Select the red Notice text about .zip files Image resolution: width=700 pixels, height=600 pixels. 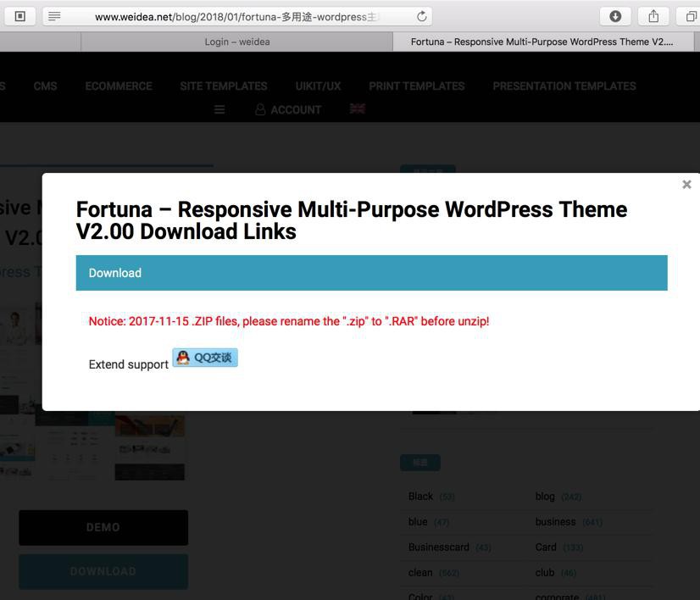tap(289, 321)
